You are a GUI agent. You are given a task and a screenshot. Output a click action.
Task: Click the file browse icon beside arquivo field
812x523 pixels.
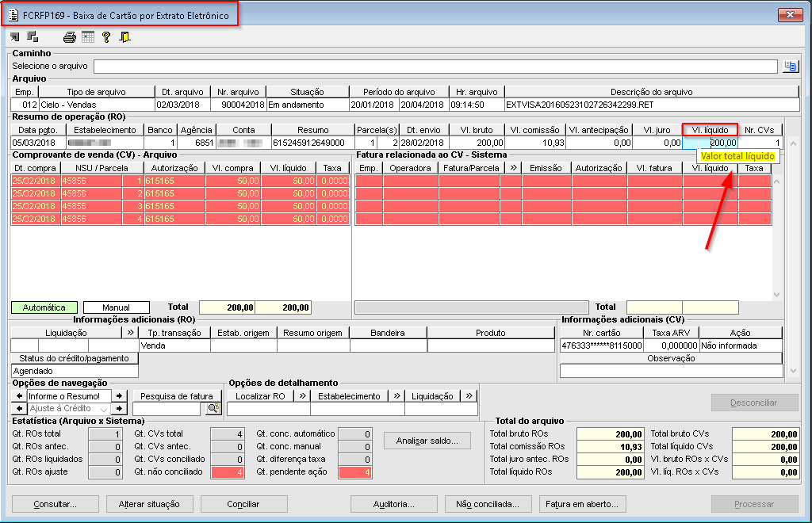[x=791, y=67]
